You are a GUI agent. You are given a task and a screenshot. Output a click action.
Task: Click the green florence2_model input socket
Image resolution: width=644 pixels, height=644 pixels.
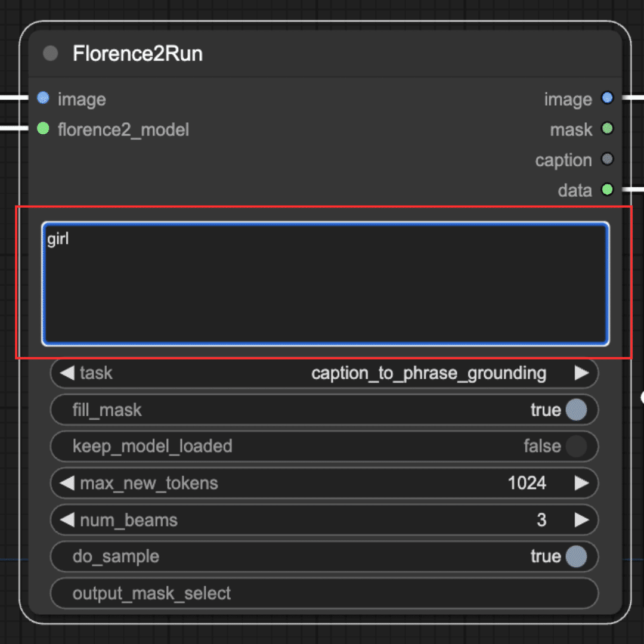[43, 128]
